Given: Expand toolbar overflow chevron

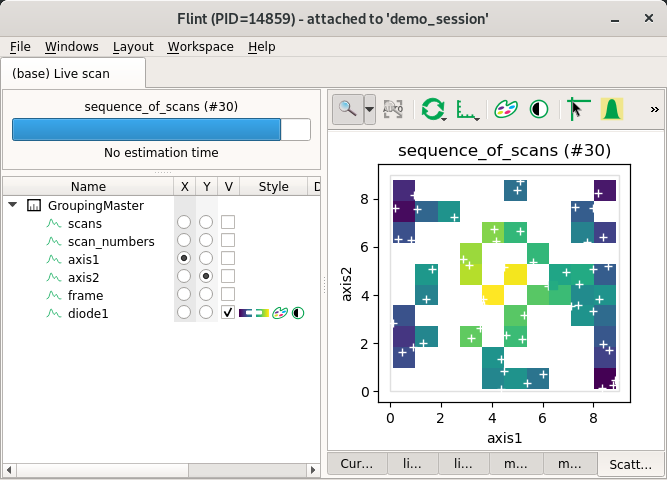Looking at the screenshot, I should [x=654, y=110].
